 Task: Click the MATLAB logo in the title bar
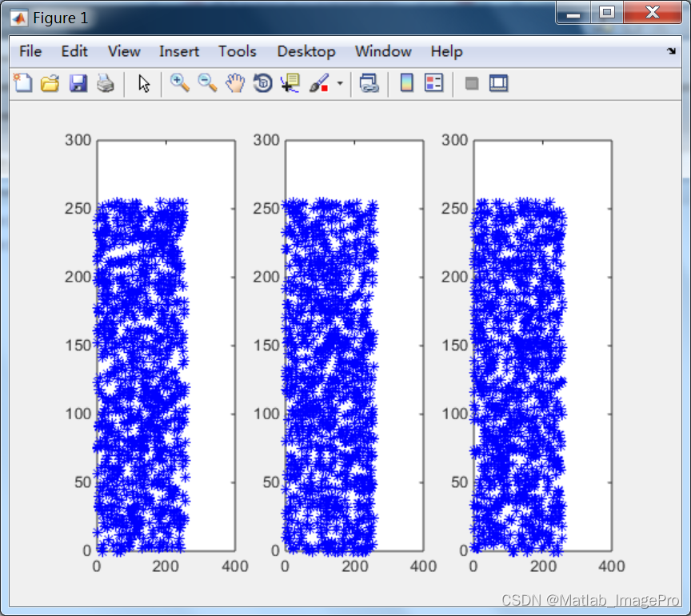tap(19, 18)
